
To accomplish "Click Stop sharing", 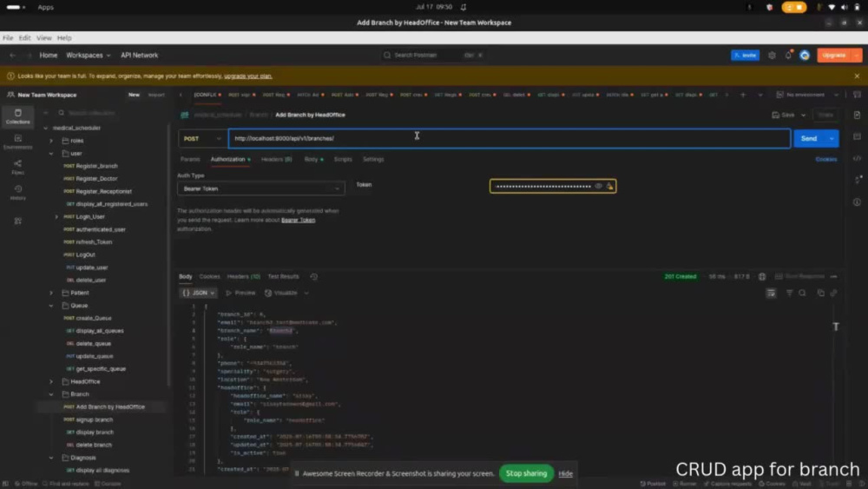I will coord(526,473).
